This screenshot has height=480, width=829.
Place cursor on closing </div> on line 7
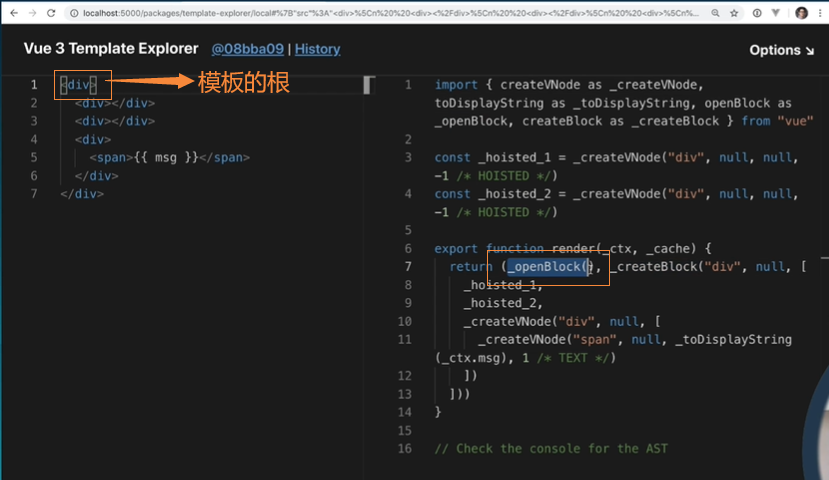click(x=82, y=194)
